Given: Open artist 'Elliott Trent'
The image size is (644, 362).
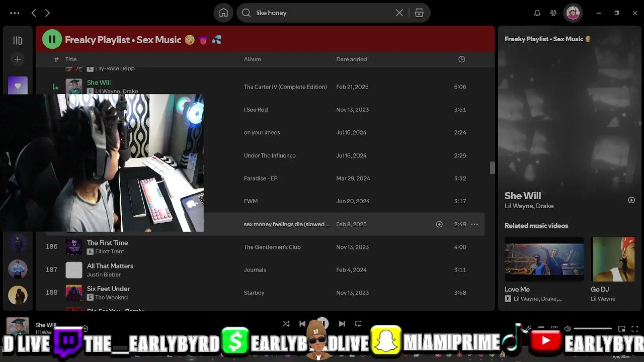Looking at the screenshot, I should click(x=110, y=252).
